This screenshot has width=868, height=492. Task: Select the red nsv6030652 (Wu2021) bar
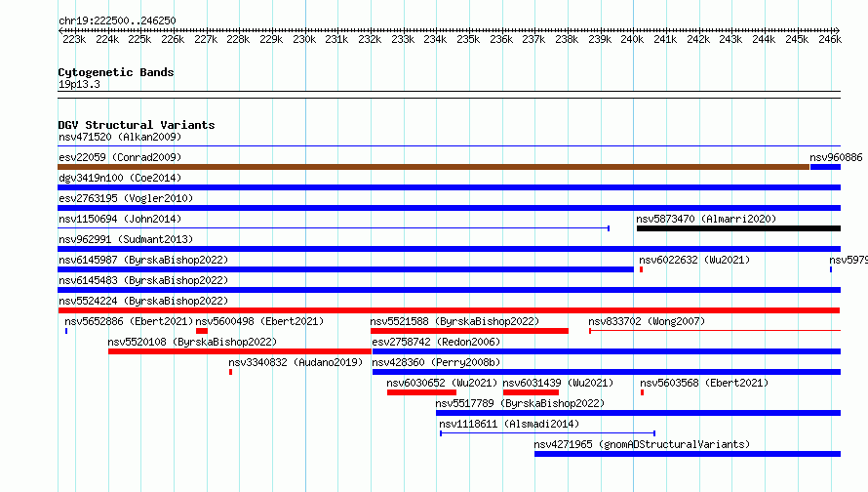pos(422,392)
